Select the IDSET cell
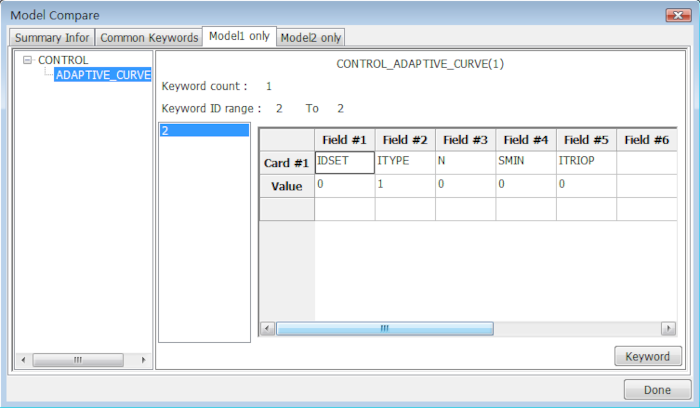This screenshot has height=408, width=700. pos(345,162)
